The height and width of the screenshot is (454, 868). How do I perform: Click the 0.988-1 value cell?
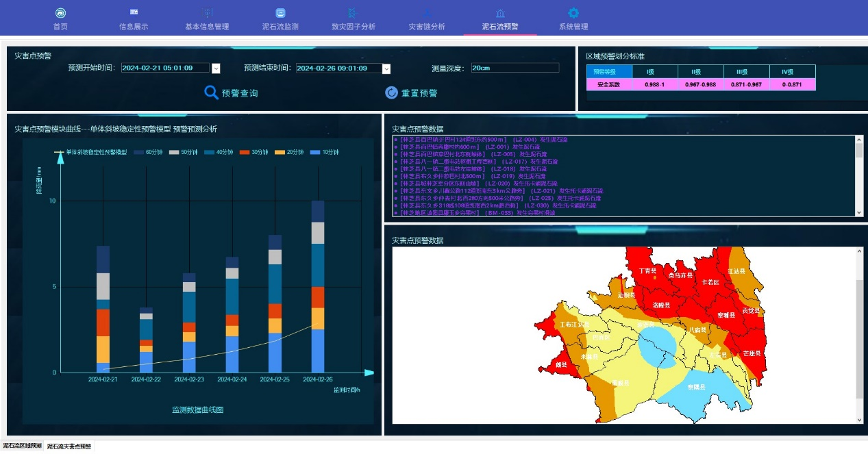pyautogui.click(x=654, y=84)
